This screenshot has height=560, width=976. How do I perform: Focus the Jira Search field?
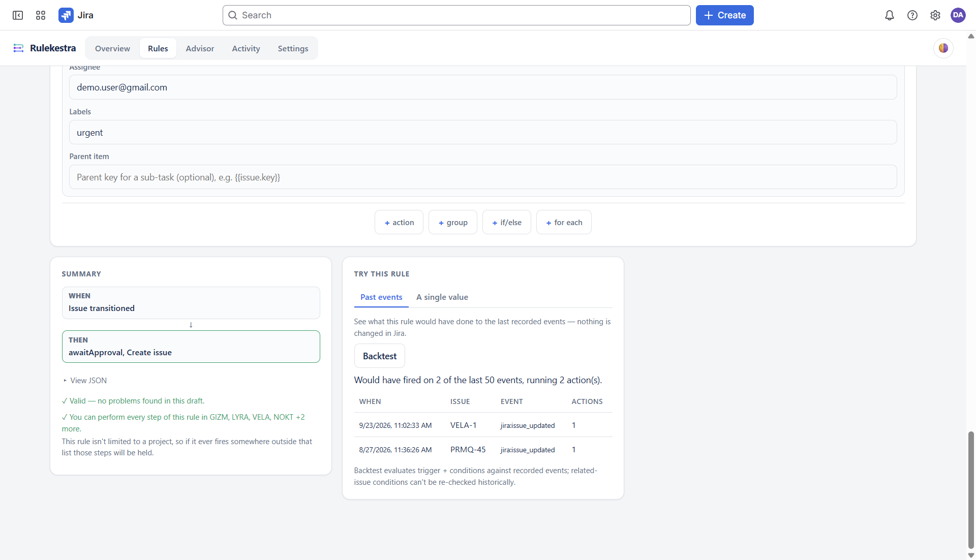[456, 15]
